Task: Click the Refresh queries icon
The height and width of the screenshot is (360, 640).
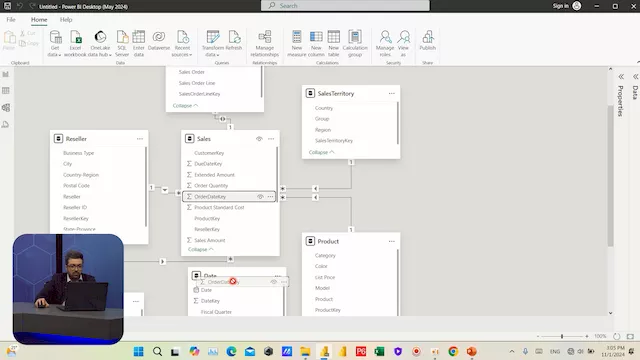Action: coord(234,40)
